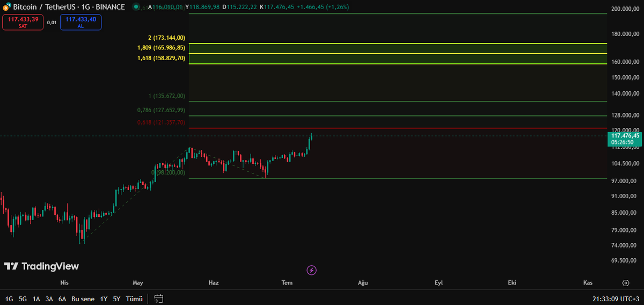
Task: Set the chart range to 6A
Action: pos(62,299)
